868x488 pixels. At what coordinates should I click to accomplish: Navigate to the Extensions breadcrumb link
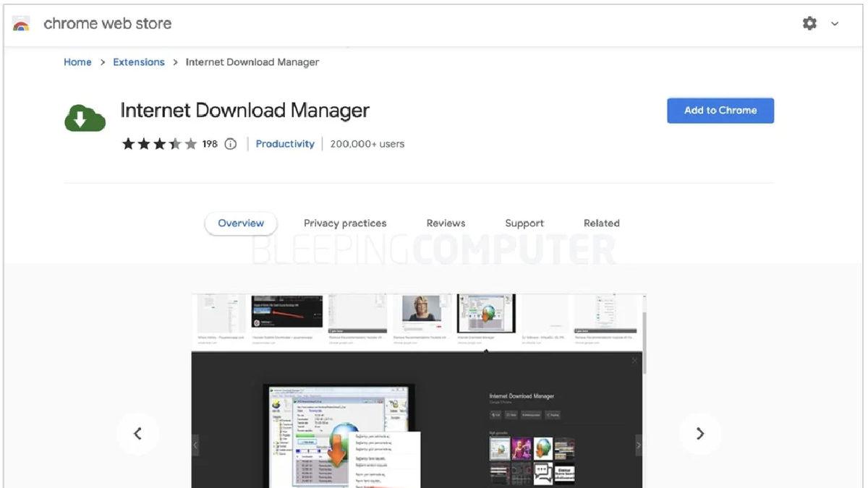pyautogui.click(x=138, y=61)
